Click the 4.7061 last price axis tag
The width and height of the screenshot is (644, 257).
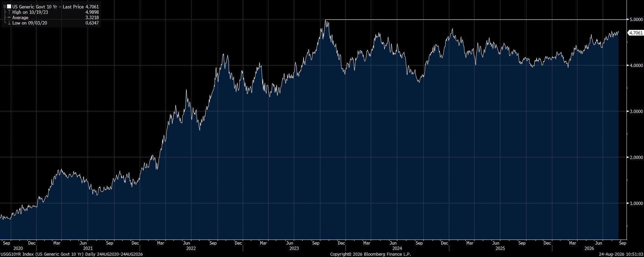click(x=636, y=33)
